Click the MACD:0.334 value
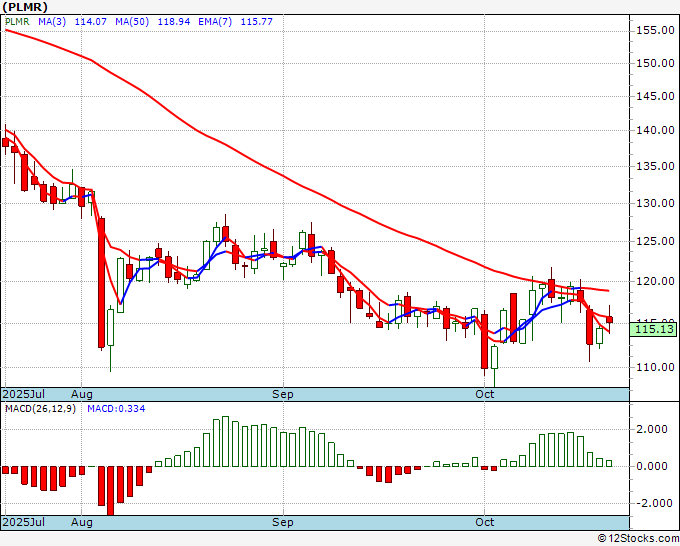 click(x=116, y=409)
